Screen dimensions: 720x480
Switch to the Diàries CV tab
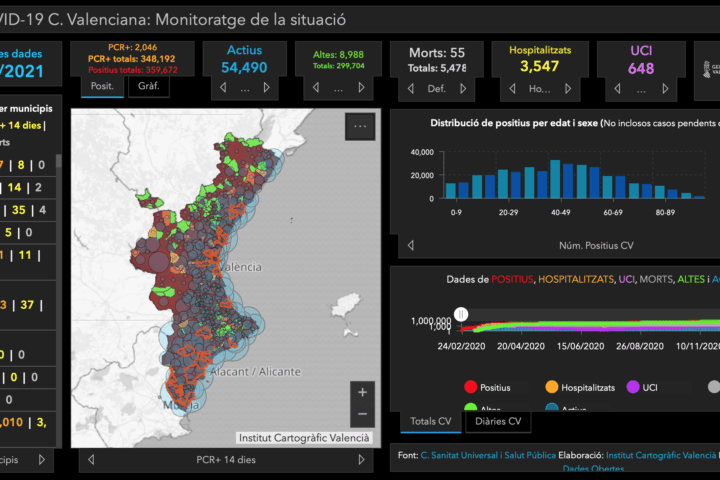499,422
